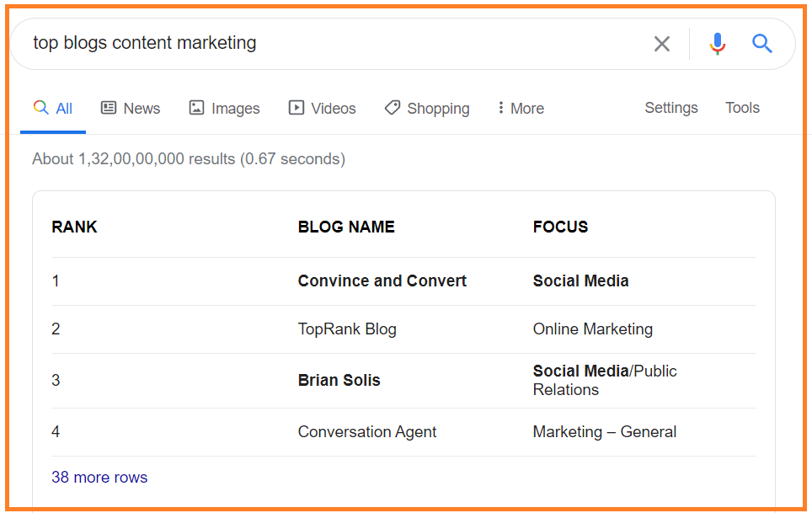Screen dimensions: 812x513
Task: Select the 'Brian Solis' blog name
Action: pyautogui.click(x=339, y=380)
